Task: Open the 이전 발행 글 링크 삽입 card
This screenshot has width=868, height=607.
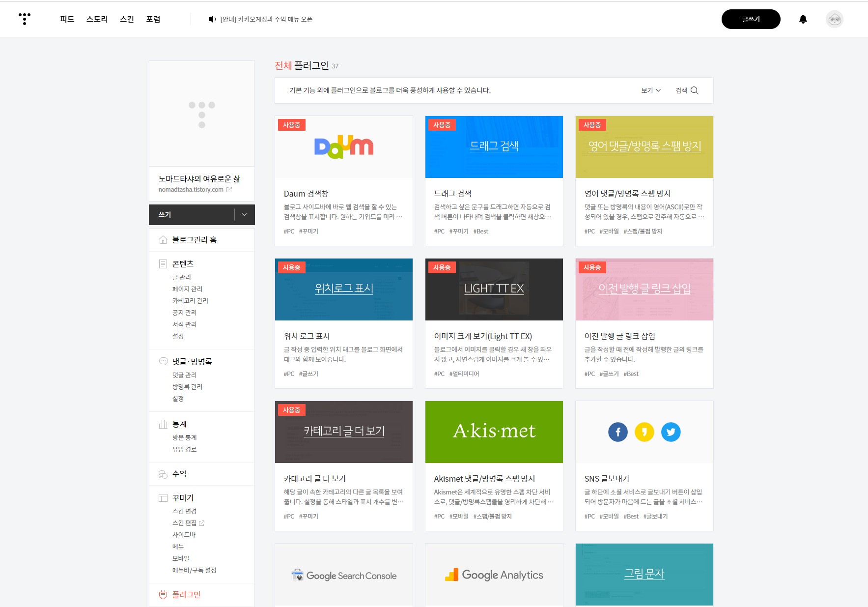Action: (644, 323)
